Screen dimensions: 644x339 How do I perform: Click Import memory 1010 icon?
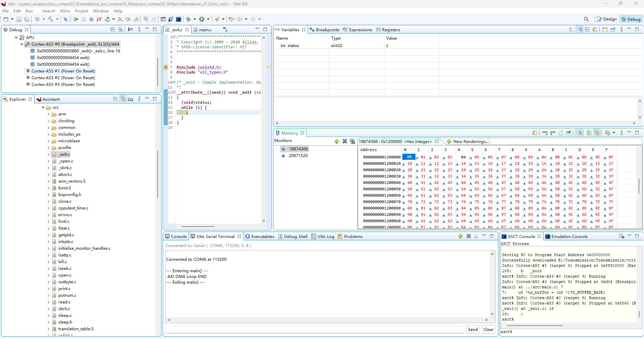[545, 133]
